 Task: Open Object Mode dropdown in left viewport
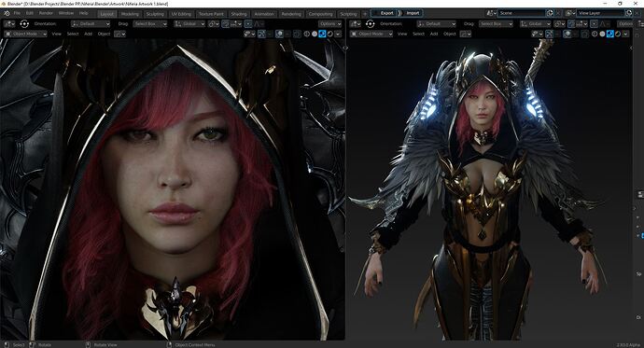(x=25, y=34)
